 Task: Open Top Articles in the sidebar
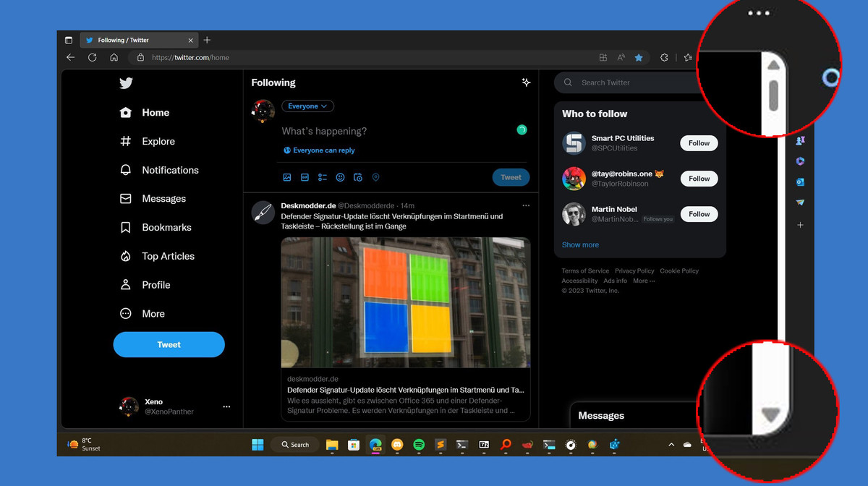click(157, 256)
